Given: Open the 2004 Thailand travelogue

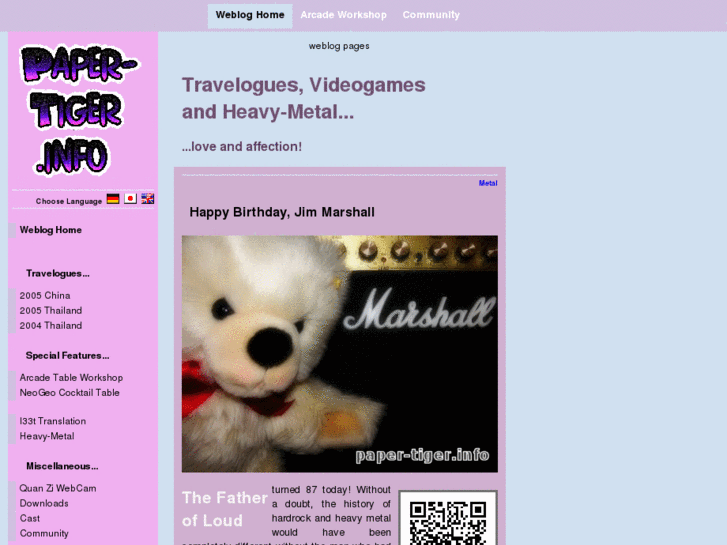Looking at the screenshot, I should [51, 326].
